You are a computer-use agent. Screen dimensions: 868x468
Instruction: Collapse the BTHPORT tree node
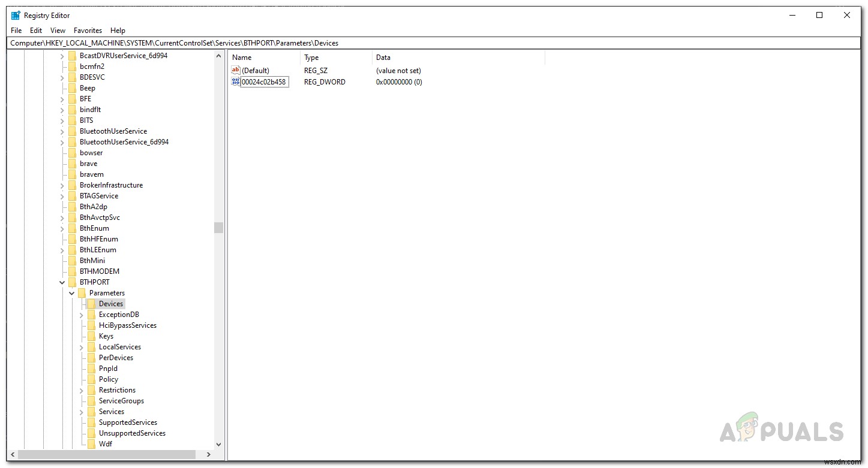[x=62, y=282]
